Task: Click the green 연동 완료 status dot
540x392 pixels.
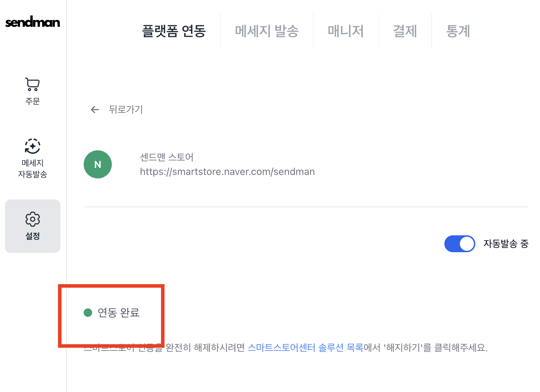Action: click(x=88, y=312)
